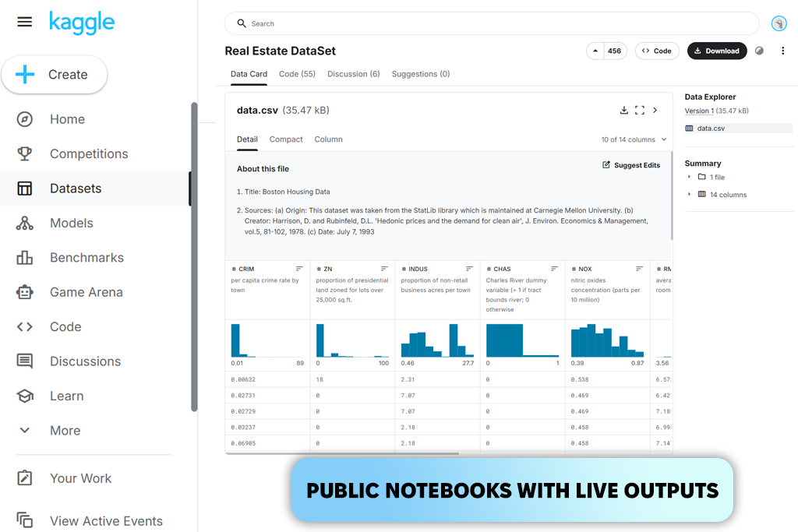Open sort options for CHAS column
This screenshot has width=798, height=532.
pyautogui.click(x=554, y=269)
